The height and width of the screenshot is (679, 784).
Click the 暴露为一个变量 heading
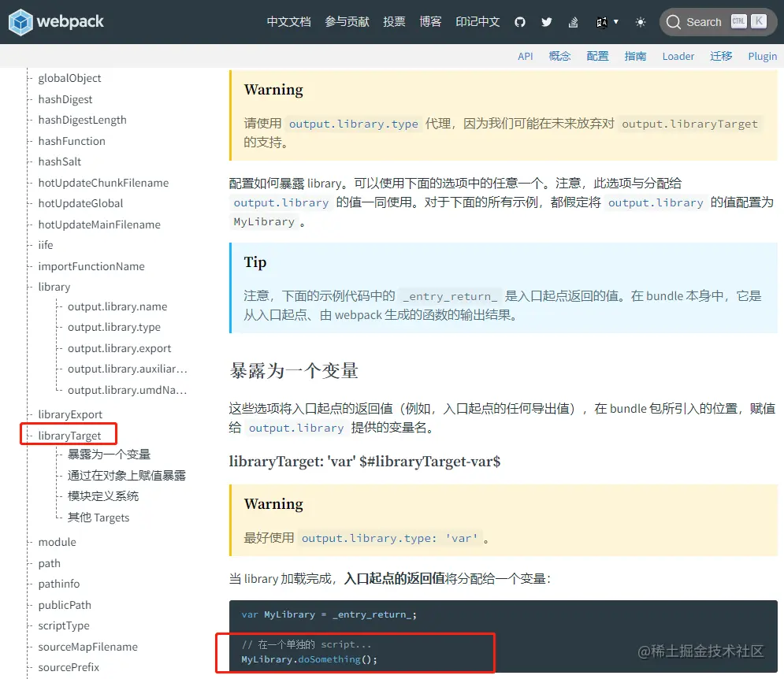point(293,371)
